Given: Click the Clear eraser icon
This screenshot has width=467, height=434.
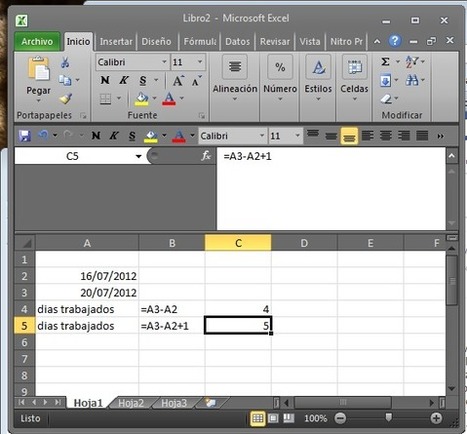Looking at the screenshot, I should [386, 99].
